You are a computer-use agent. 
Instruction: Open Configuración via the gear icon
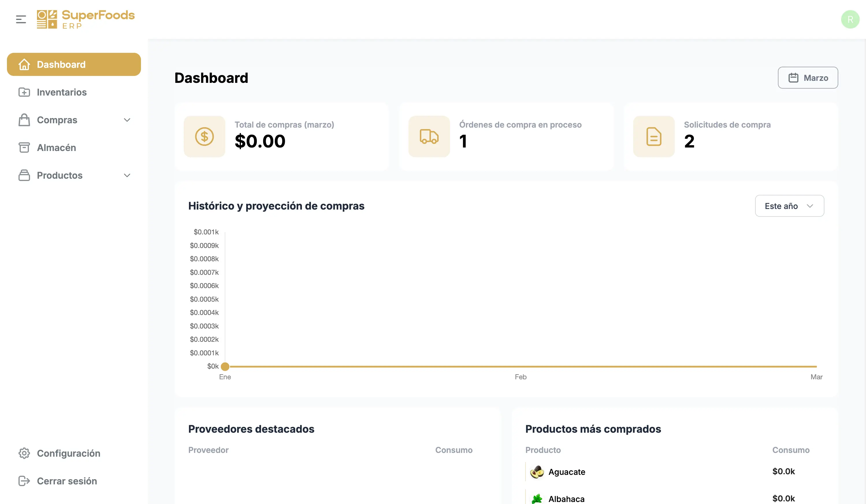[x=24, y=453]
